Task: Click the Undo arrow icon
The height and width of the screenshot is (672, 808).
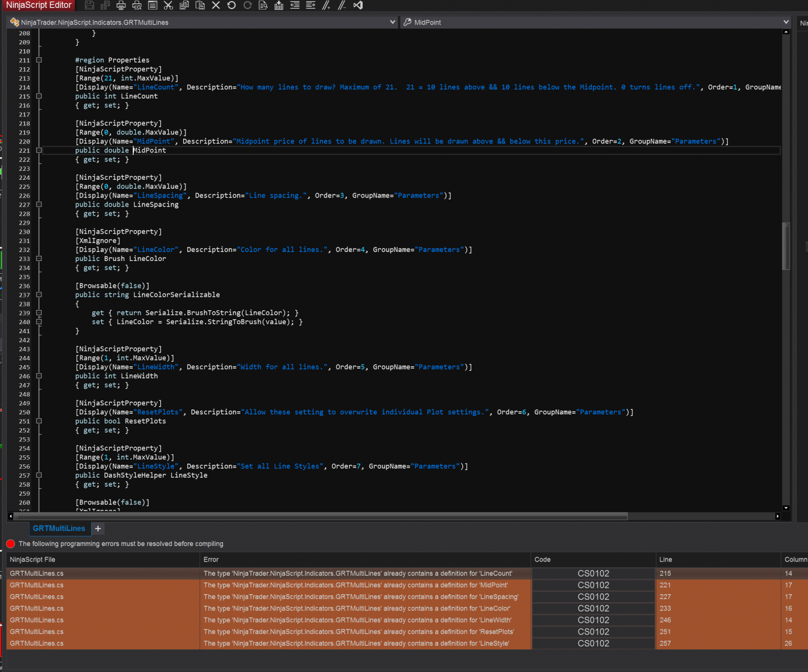Action: click(231, 6)
